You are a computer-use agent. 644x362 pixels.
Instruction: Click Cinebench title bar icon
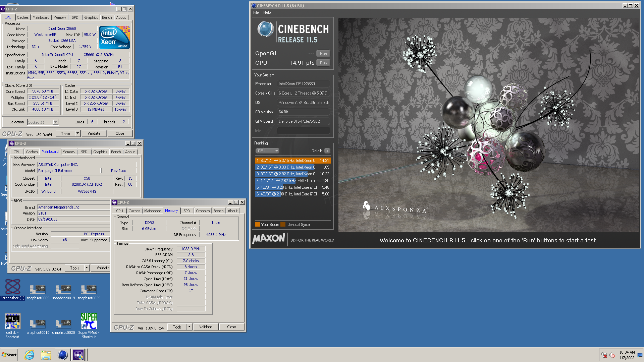[x=254, y=6]
